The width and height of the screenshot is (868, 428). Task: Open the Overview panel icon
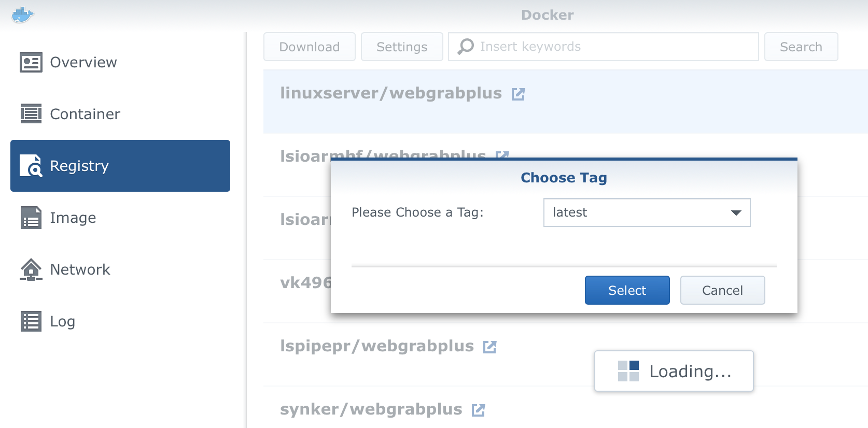pyautogui.click(x=31, y=62)
